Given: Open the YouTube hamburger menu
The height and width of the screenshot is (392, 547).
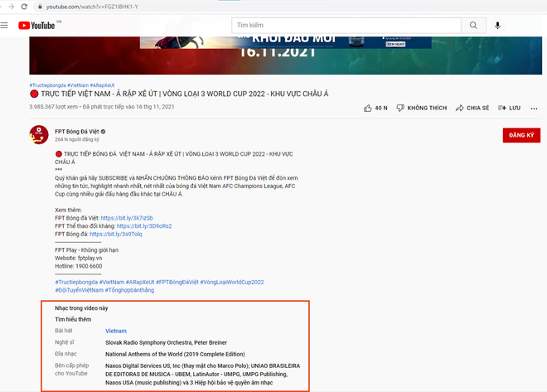Looking at the screenshot, I should 7,26.
